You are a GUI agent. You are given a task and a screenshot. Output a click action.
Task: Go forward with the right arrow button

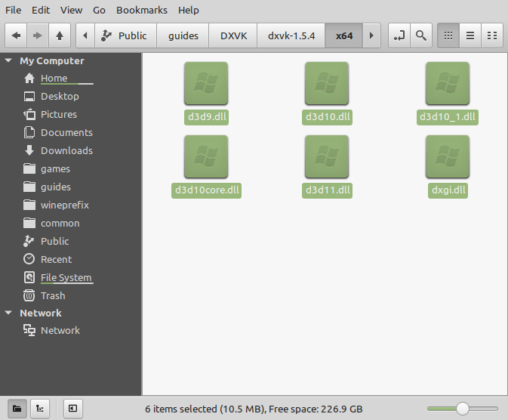[x=38, y=36]
